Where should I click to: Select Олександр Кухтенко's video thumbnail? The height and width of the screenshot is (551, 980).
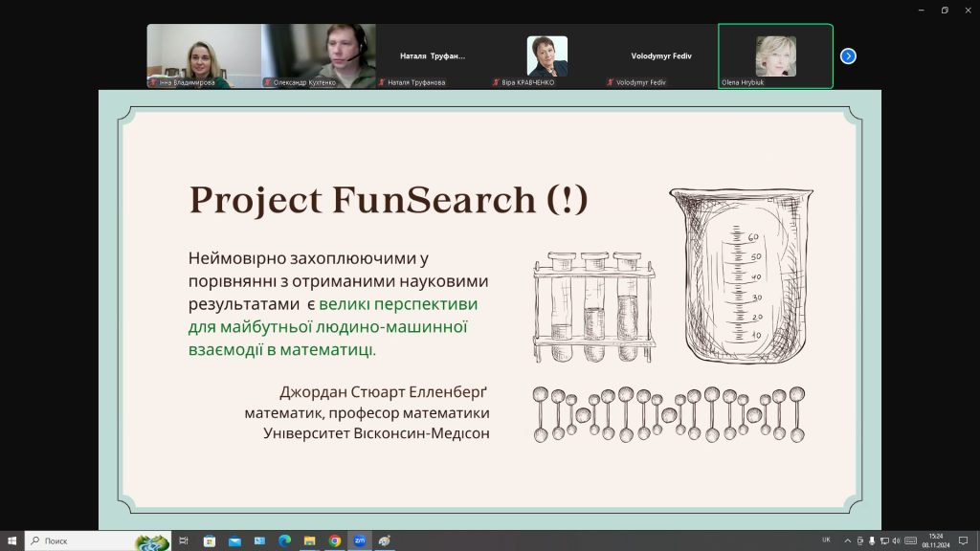pyautogui.click(x=319, y=56)
